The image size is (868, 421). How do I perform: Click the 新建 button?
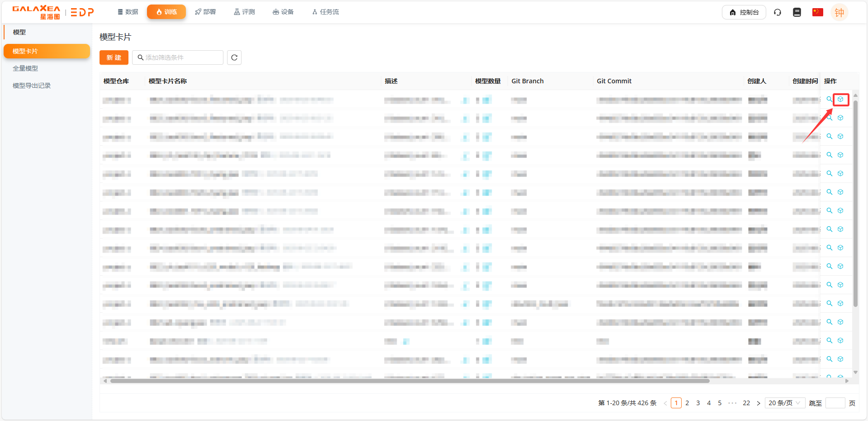pos(114,57)
